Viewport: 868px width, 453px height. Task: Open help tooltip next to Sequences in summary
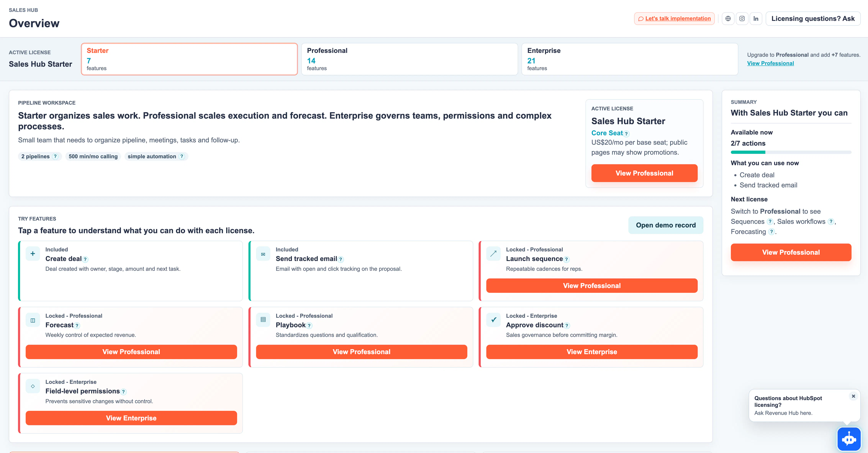point(770,222)
